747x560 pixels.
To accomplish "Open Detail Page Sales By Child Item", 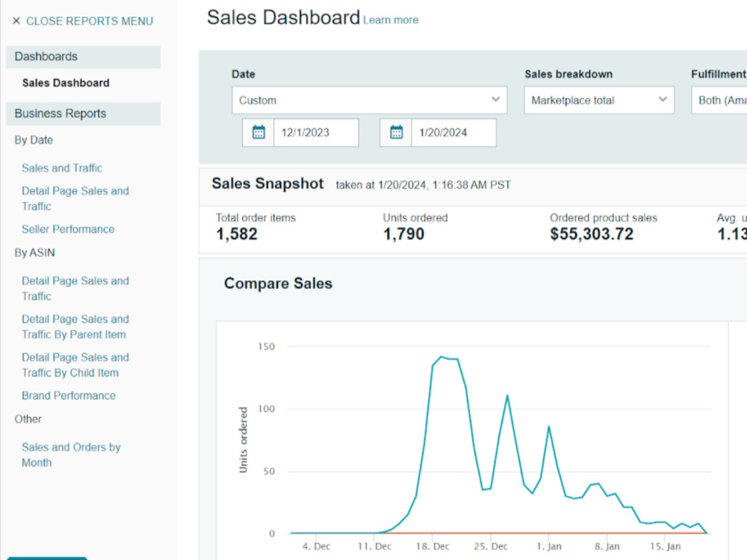I will [75, 365].
